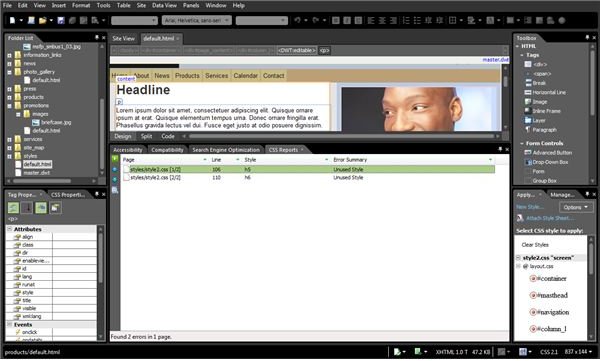Click the Save icon in the toolbar

(x=61, y=20)
